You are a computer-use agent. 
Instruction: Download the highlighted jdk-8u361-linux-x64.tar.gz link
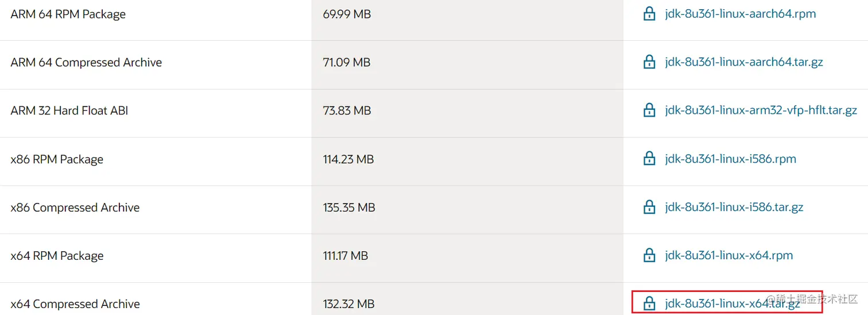(x=732, y=304)
